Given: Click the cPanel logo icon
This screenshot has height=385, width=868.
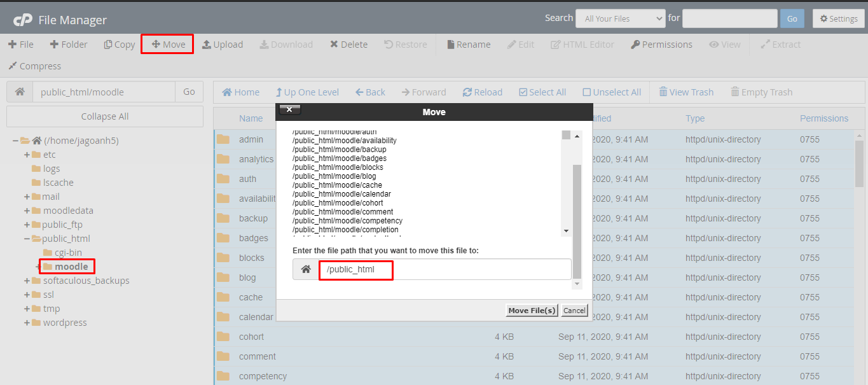Looking at the screenshot, I should (x=23, y=20).
